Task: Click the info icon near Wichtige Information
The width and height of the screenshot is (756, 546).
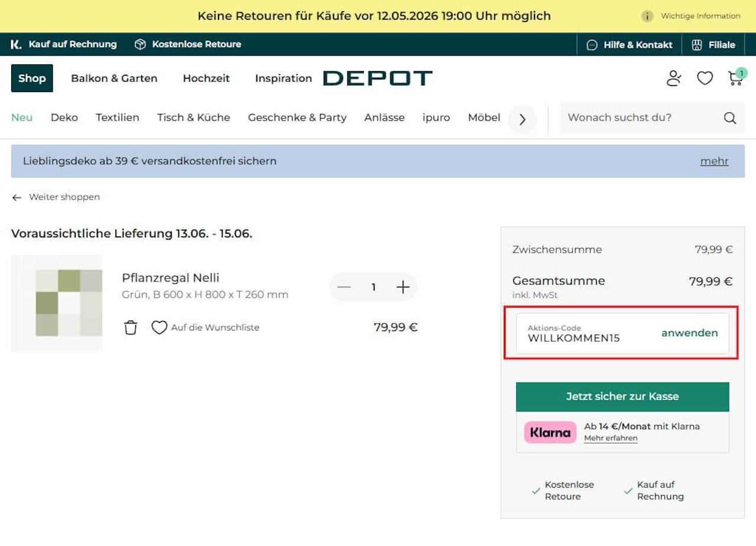Action: (647, 16)
